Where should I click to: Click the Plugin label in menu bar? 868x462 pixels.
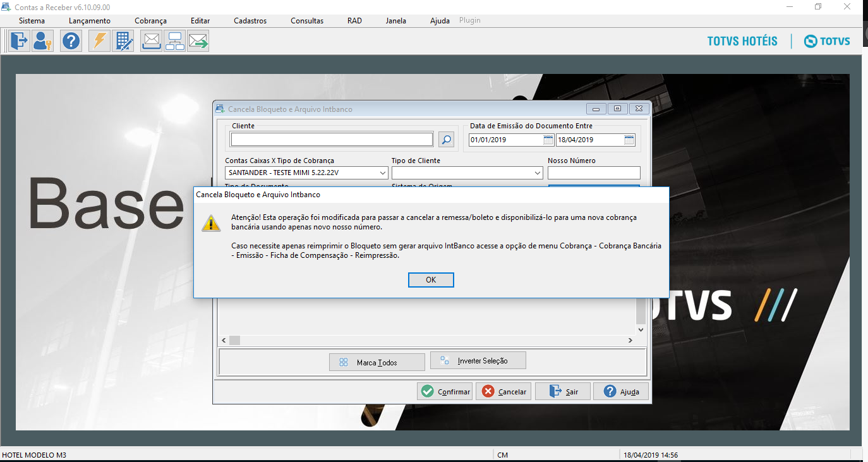coord(470,20)
